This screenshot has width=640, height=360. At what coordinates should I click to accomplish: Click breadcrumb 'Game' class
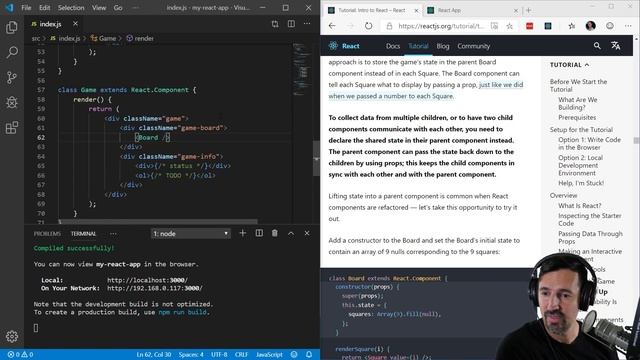tap(103, 38)
